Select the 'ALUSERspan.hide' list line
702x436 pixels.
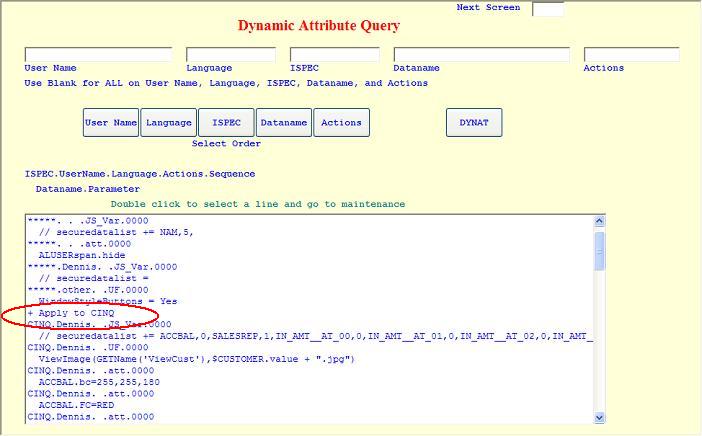coord(80,255)
